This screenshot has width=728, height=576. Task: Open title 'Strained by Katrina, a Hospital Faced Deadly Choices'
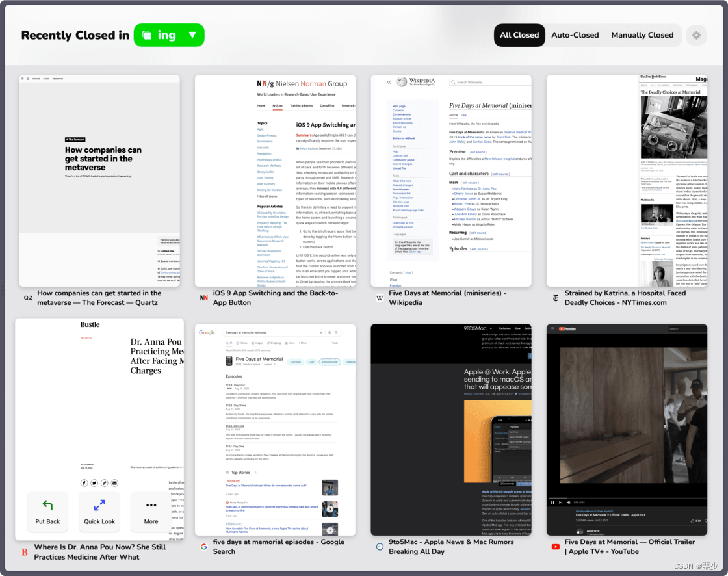(625, 298)
